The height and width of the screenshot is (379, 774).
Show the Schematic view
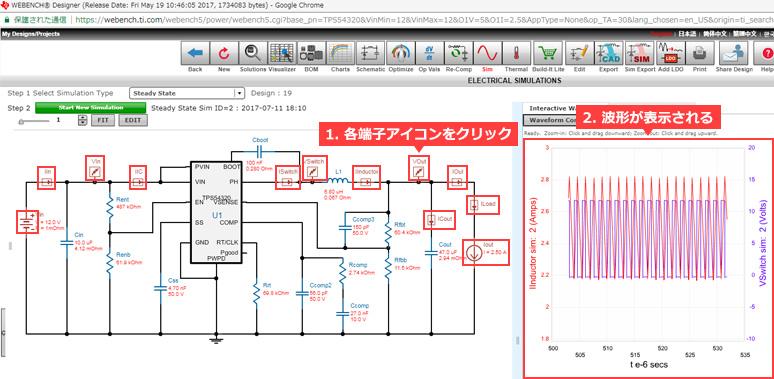[371, 53]
